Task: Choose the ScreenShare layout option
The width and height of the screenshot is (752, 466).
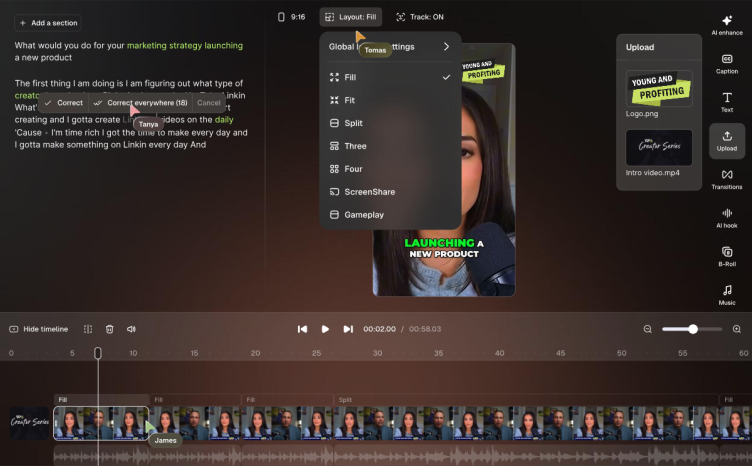Action: point(369,192)
